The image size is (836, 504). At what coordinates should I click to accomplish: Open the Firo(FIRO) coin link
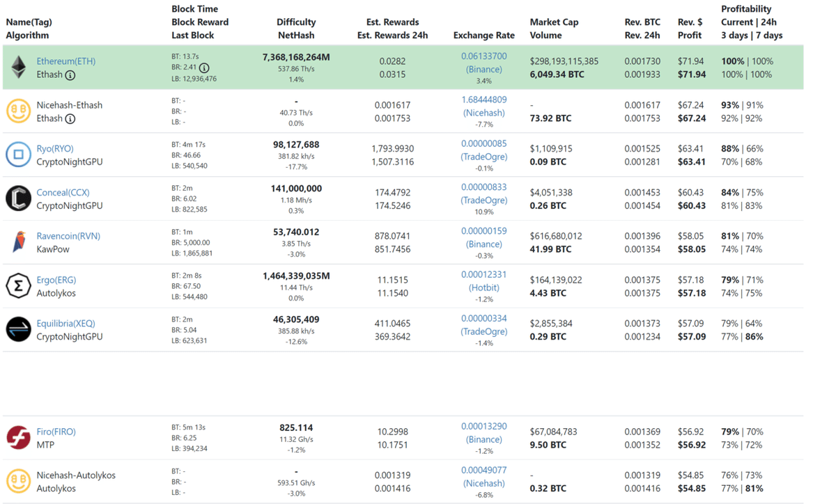56,432
